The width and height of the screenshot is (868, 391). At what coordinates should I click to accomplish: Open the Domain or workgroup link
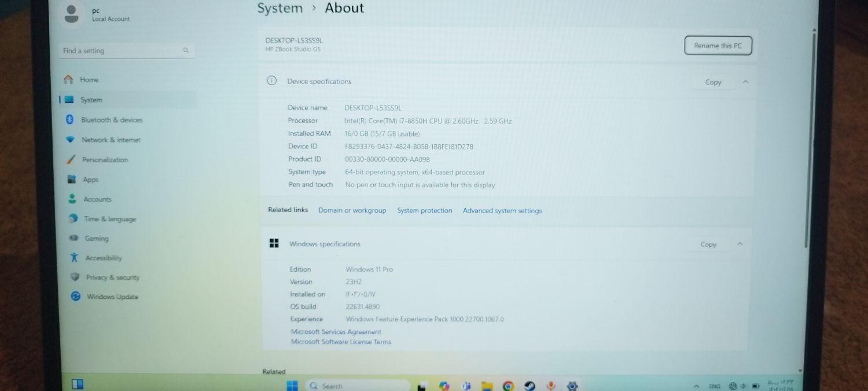pyautogui.click(x=352, y=210)
